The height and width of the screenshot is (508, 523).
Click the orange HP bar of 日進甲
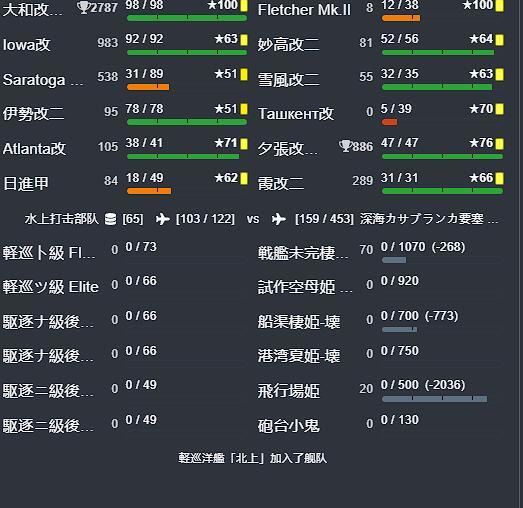tap(149, 191)
